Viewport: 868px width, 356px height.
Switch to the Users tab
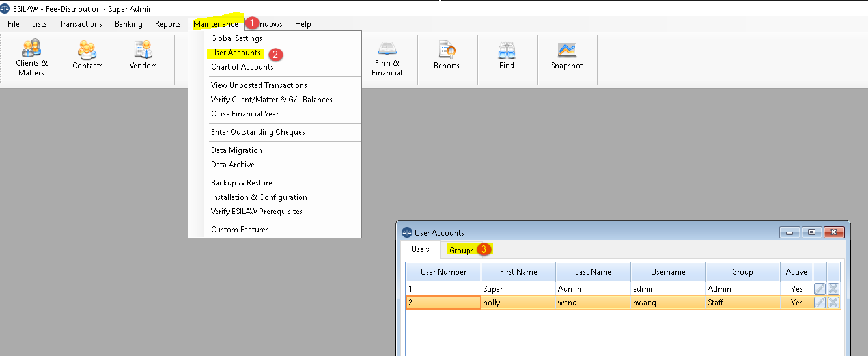pyautogui.click(x=421, y=249)
